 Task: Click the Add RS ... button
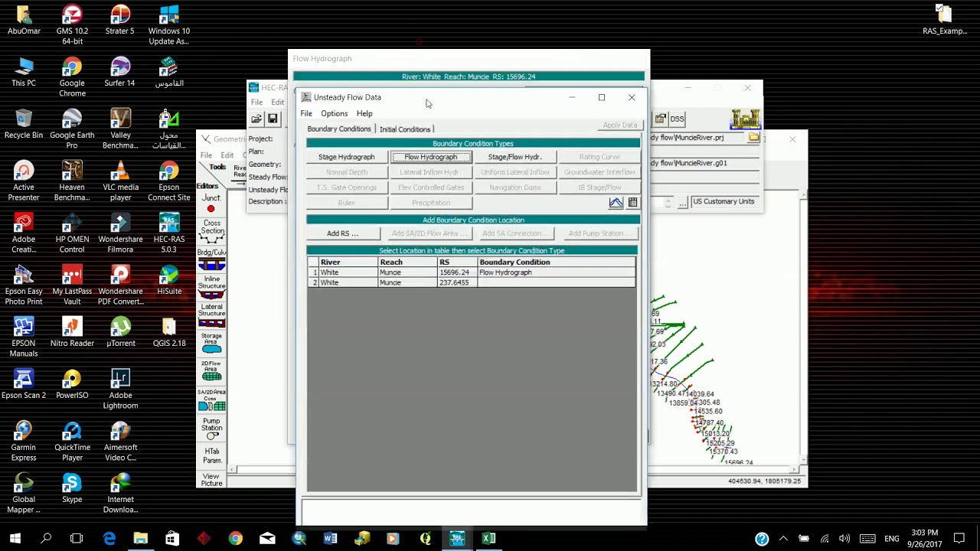click(342, 233)
